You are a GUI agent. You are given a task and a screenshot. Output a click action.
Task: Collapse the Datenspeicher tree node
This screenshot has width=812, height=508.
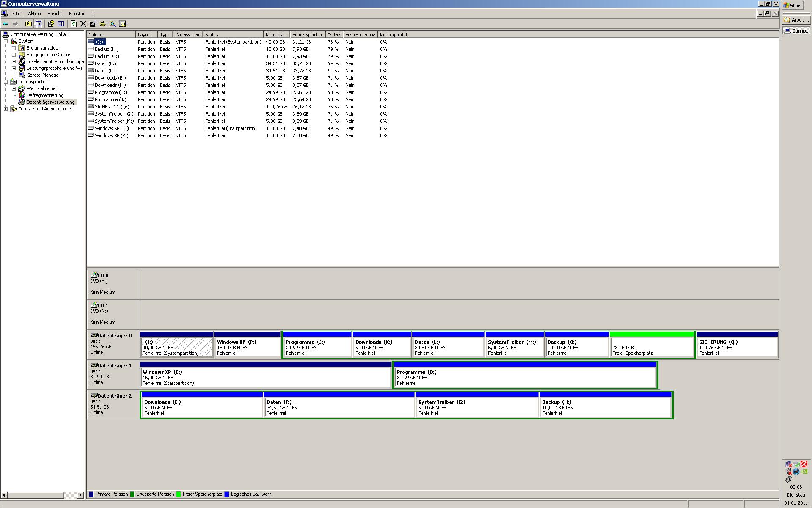tap(6, 82)
